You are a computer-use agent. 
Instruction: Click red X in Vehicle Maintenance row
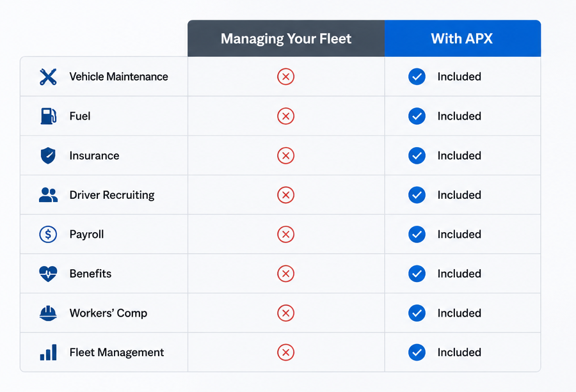(286, 77)
